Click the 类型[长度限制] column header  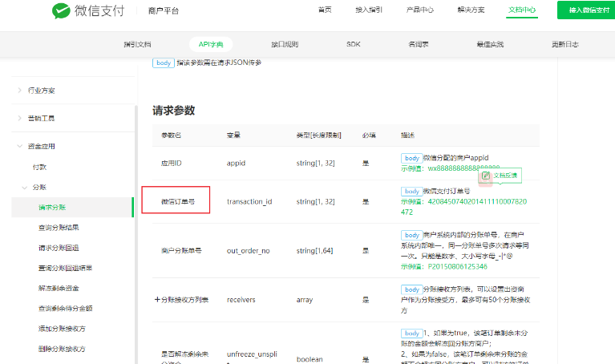(318, 135)
